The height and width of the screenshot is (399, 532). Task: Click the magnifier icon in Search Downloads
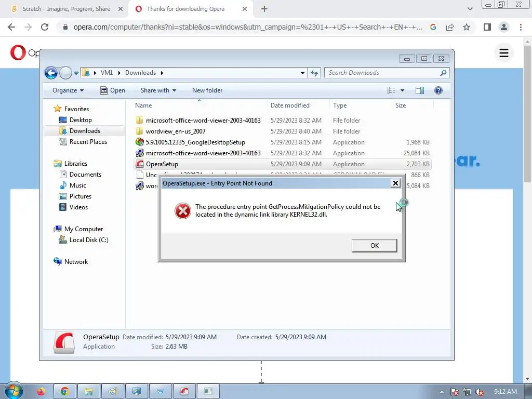[443, 73]
